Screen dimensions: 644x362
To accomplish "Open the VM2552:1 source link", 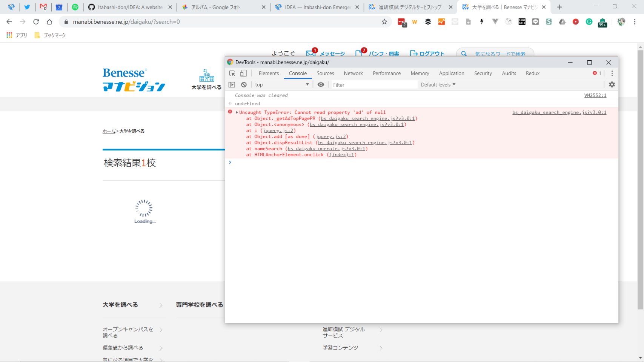I will click(595, 95).
